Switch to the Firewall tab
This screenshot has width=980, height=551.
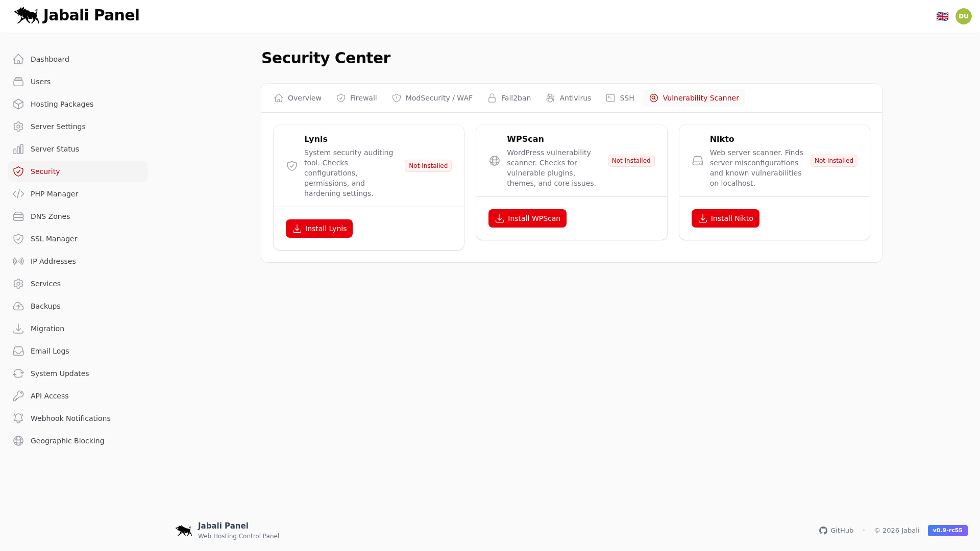[x=356, y=98]
